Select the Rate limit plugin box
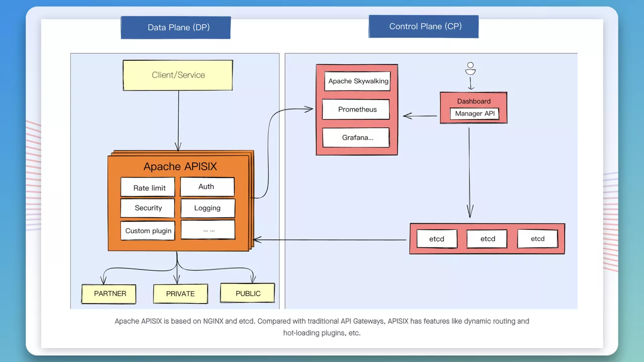Image resolution: width=644 pixels, height=362 pixels. coord(148,188)
